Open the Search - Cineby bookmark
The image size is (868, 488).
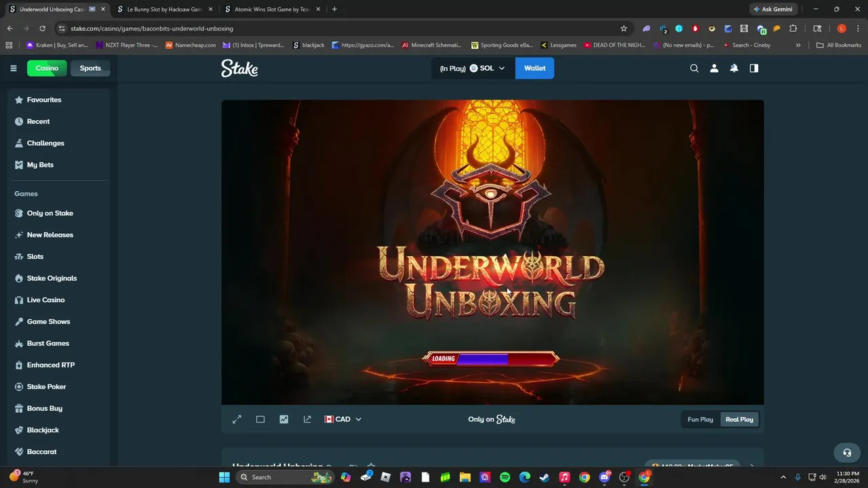[x=747, y=45]
